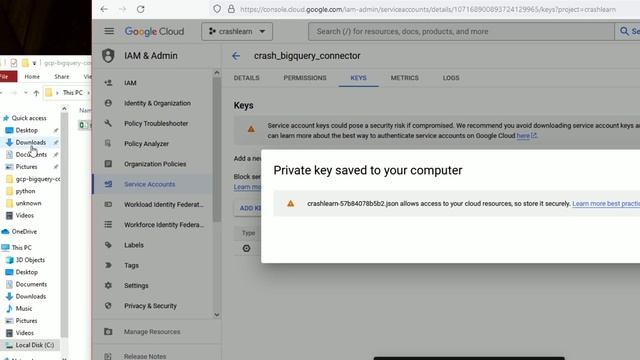
Task: Open the Google Cloud hamburger navigation menu
Action: (109, 31)
